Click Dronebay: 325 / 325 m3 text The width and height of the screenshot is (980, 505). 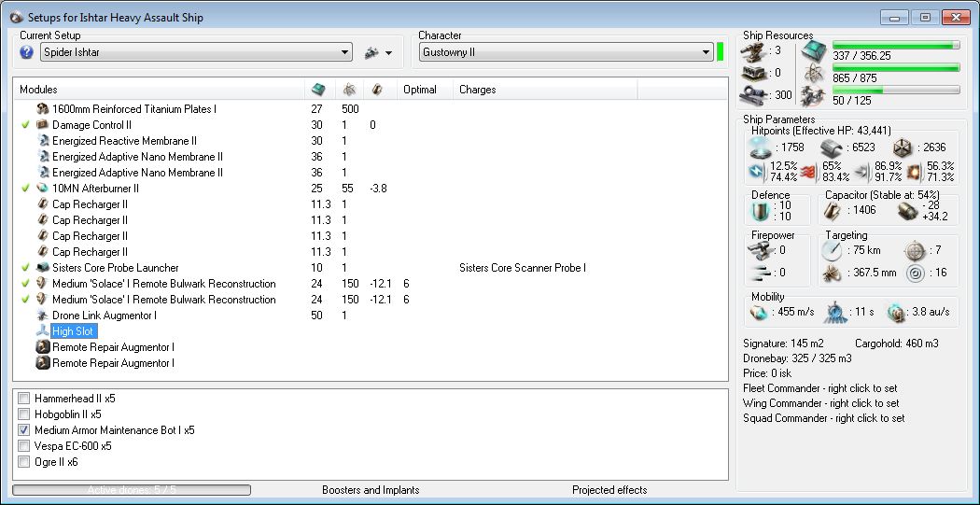pyautogui.click(x=797, y=358)
